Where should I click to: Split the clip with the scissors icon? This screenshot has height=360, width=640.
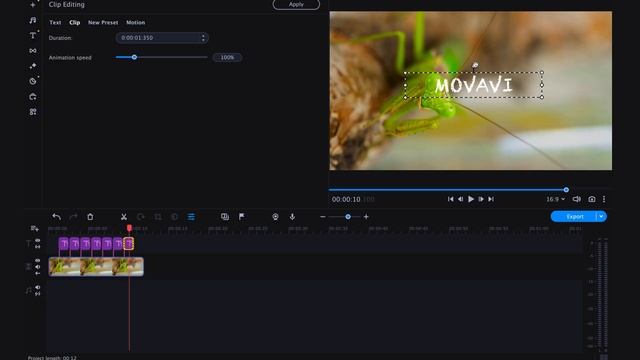pyautogui.click(x=124, y=217)
